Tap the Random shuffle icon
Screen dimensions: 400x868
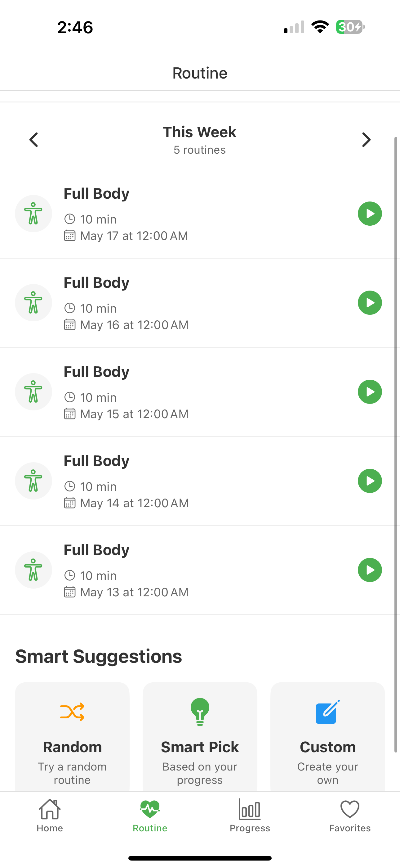tap(72, 712)
